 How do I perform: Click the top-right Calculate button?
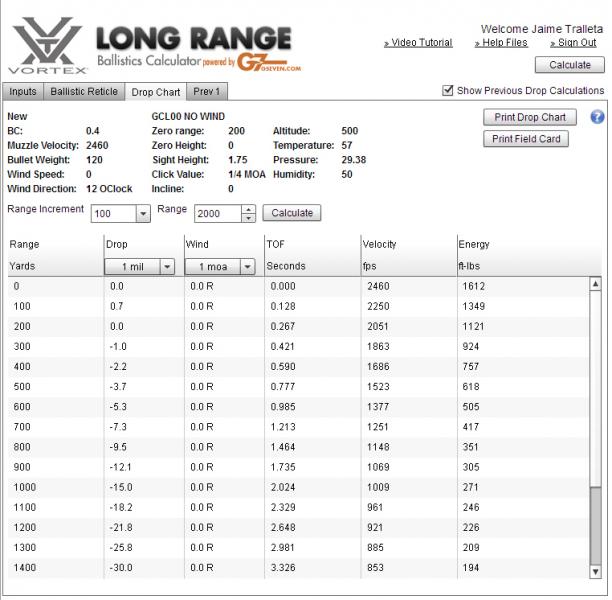point(569,65)
